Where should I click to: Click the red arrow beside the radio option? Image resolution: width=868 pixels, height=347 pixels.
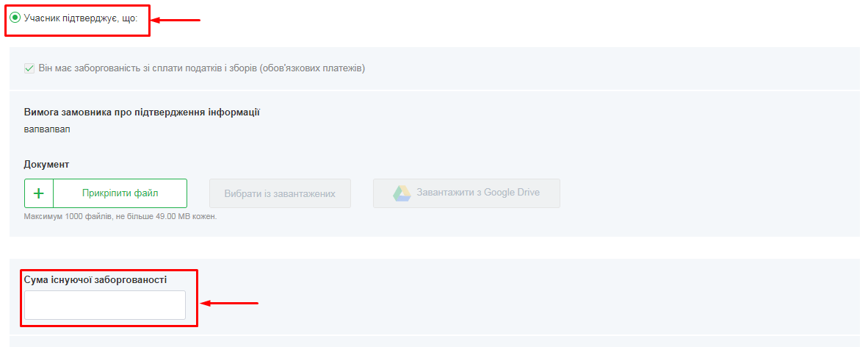[x=176, y=20]
